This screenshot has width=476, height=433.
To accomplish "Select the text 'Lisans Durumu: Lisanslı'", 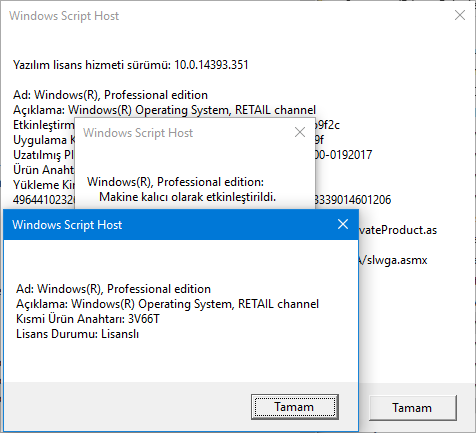I will pos(77,334).
